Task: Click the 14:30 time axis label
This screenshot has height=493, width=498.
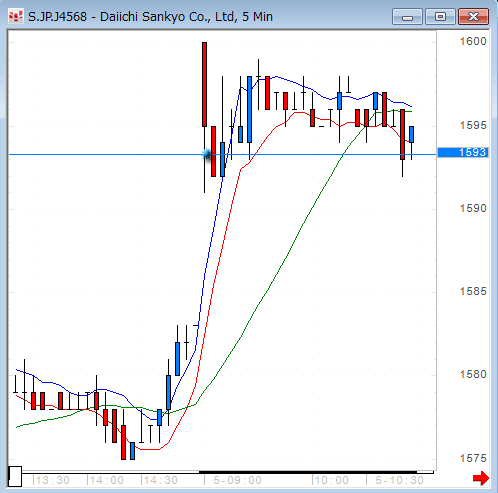Action: tap(161, 481)
